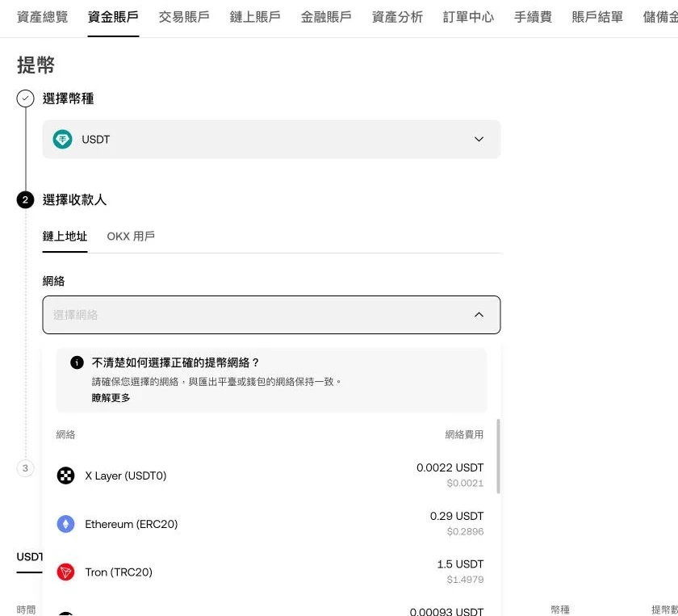The width and height of the screenshot is (678, 616).
Task: Click the step one checkmark circle
Action: (x=26, y=98)
